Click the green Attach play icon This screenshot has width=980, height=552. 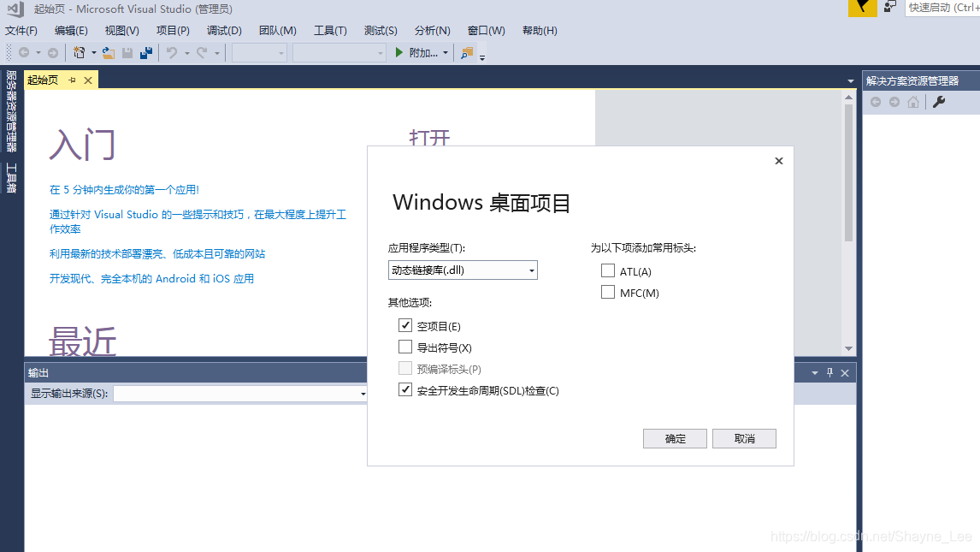pos(398,53)
